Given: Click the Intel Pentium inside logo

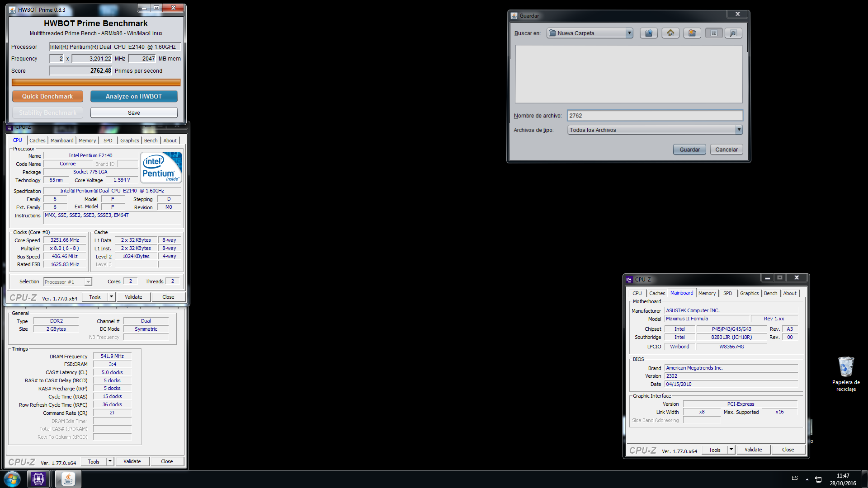Looking at the screenshot, I should [162, 167].
